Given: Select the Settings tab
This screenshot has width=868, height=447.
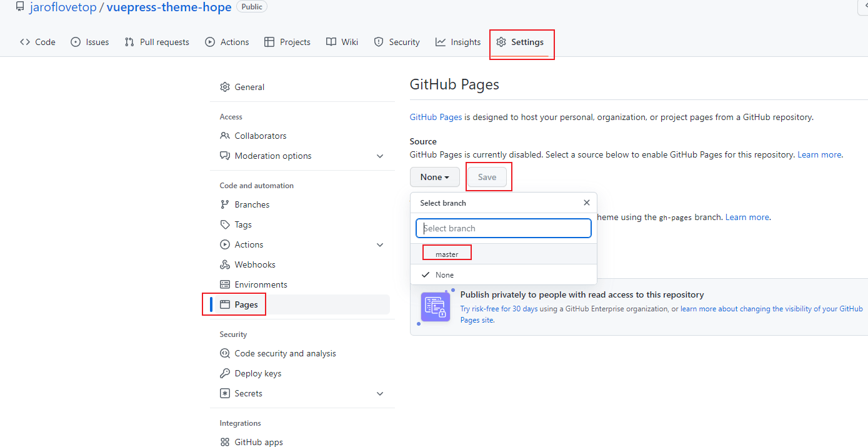Looking at the screenshot, I should pyautogui.click(x=520, y=42).
